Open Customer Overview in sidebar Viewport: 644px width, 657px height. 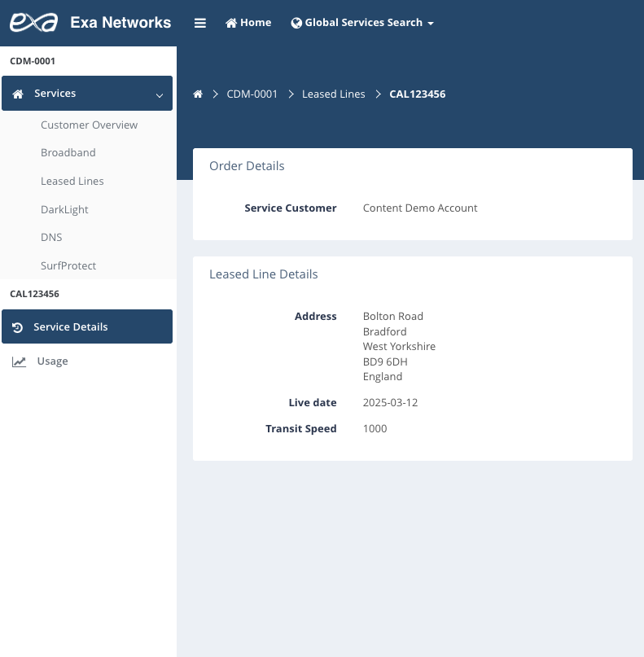[89, 125]
